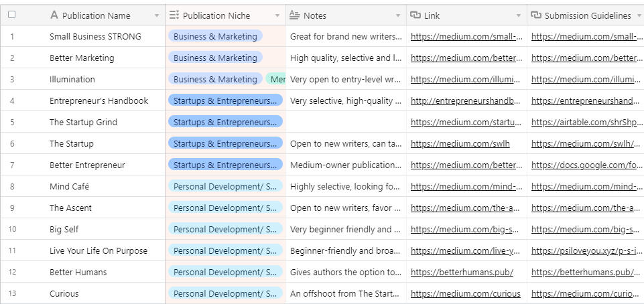Expand the Publication Niche column menu

[x=277, y=15]
